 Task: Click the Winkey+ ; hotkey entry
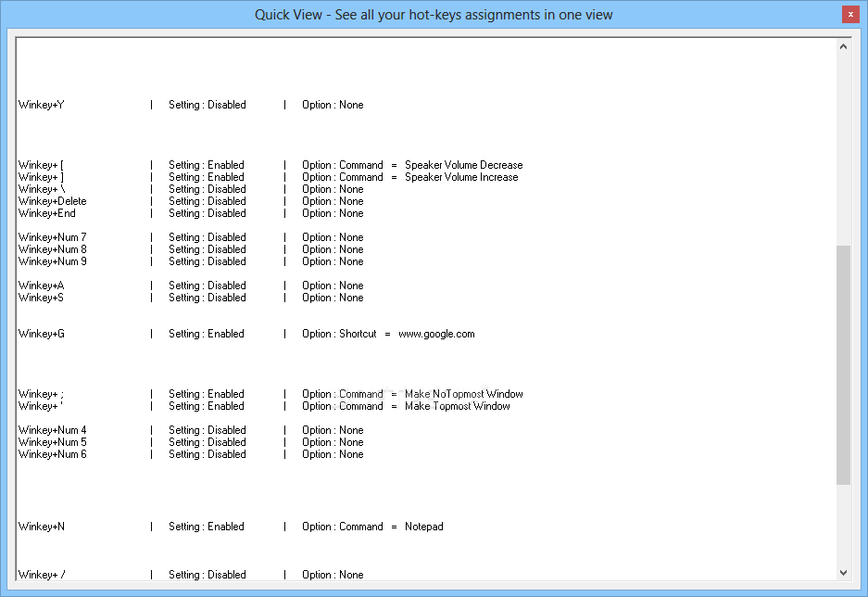[x=41, y=394]
